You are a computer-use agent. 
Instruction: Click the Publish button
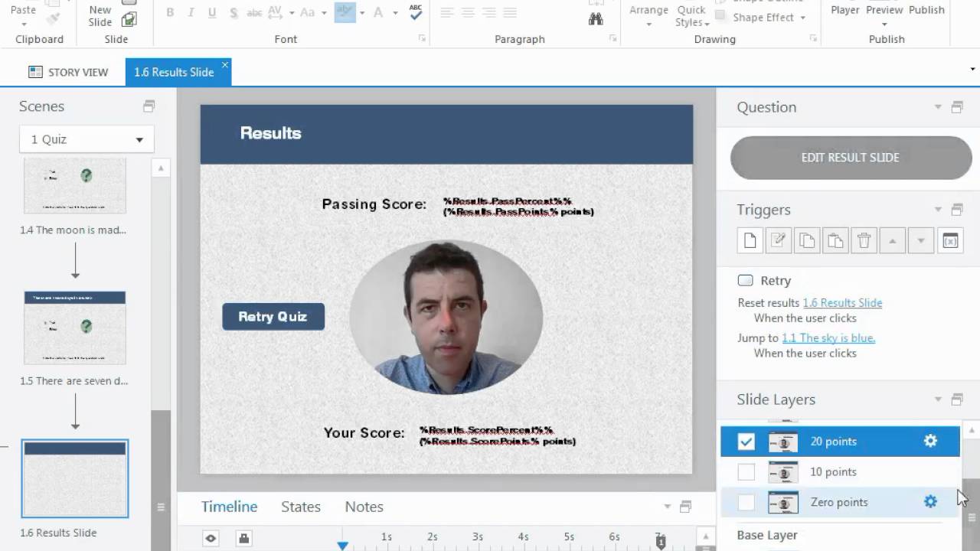(x=926, y=10)
